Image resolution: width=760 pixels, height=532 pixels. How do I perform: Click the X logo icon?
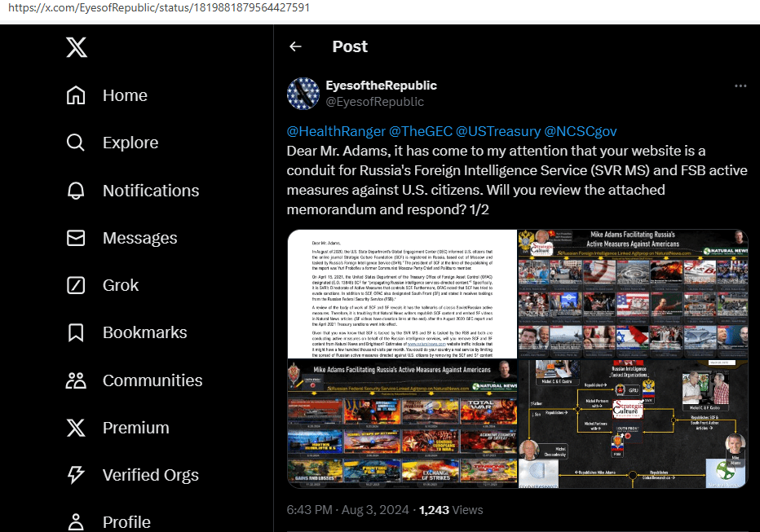76,48
